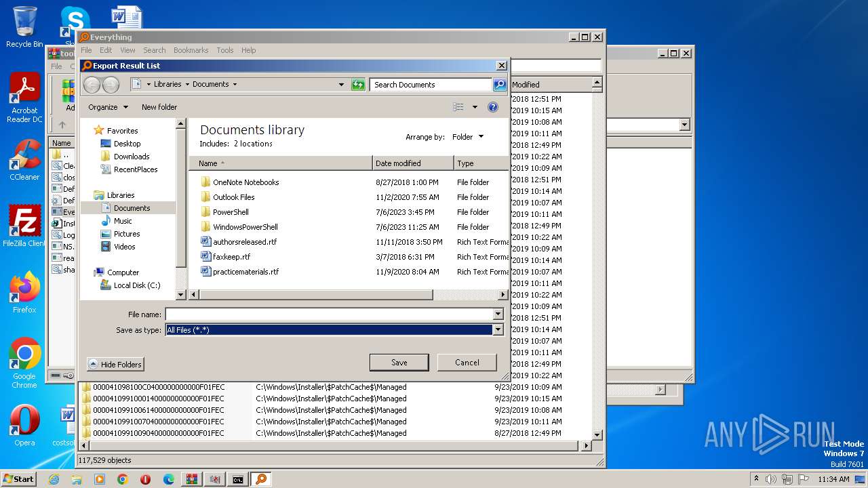Select faxkeep.rtf file icon

click(x=206, y=257)
